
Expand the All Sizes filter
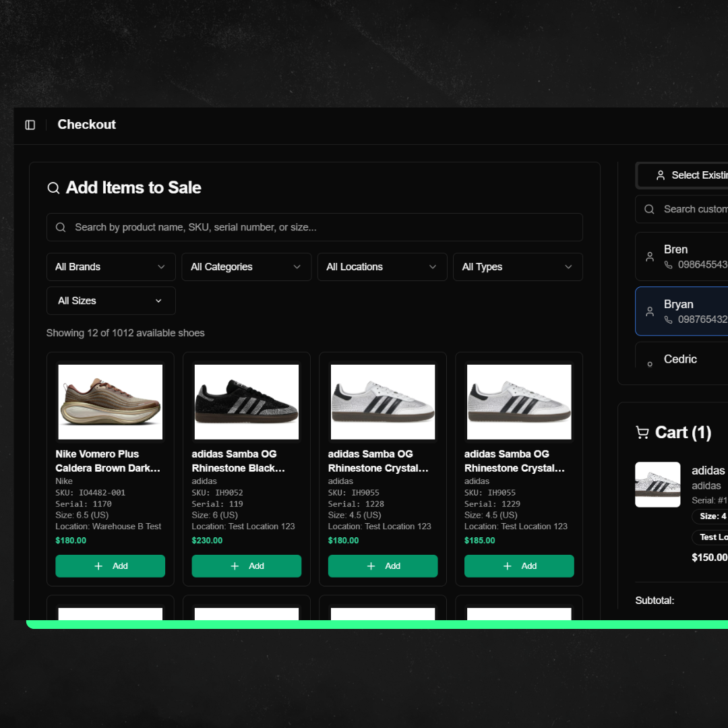(111, 301)
